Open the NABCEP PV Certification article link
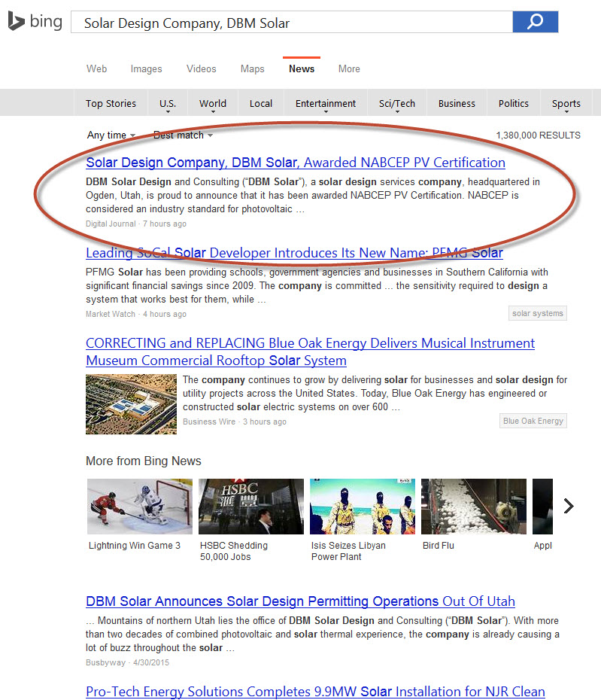 pyautogui.click(x=296, y=163)
